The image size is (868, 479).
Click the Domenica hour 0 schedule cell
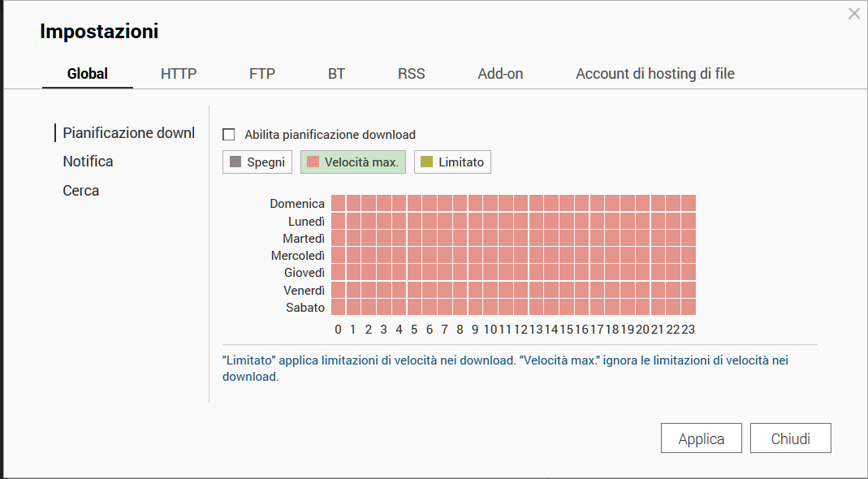tap(339, 203)
